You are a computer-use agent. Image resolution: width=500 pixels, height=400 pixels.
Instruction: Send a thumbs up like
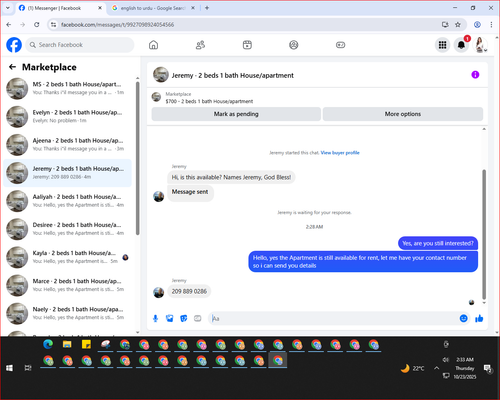click(479, 318)
